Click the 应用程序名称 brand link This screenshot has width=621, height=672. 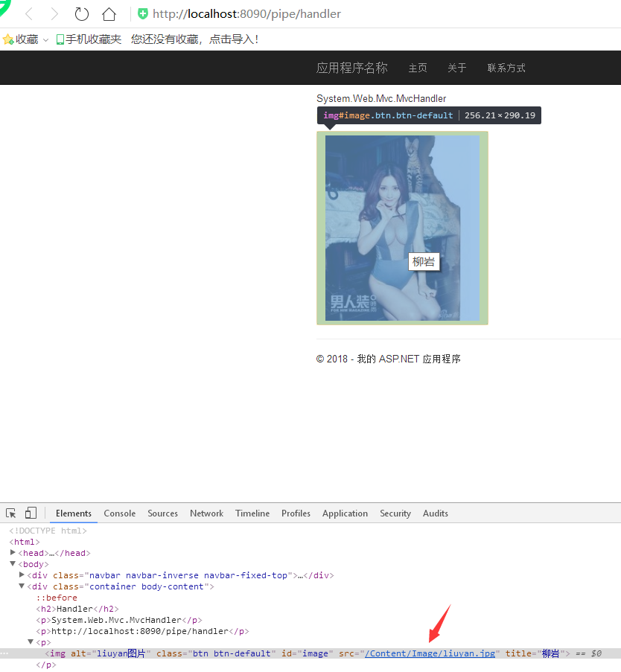click(351, 68)
